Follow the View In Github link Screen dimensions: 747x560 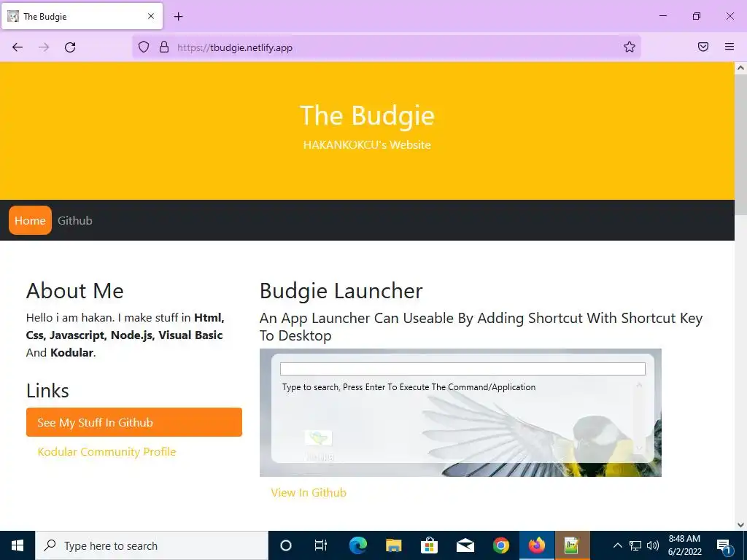click(309, 492)
